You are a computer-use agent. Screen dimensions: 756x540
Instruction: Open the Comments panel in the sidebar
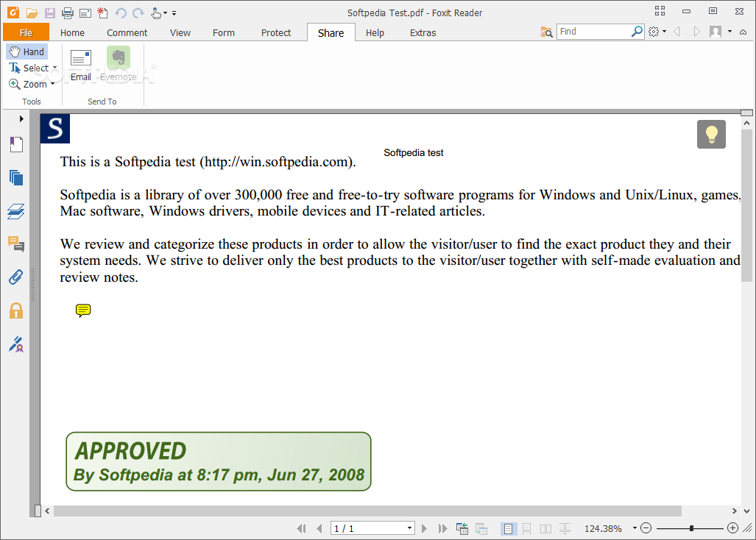16,244
